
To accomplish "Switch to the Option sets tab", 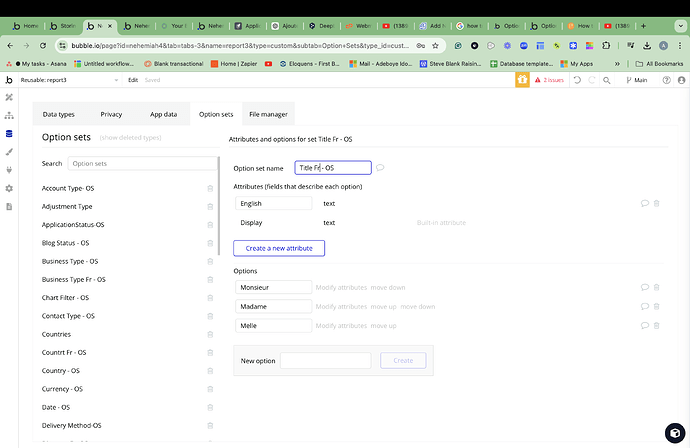I will tap(216, 114).
